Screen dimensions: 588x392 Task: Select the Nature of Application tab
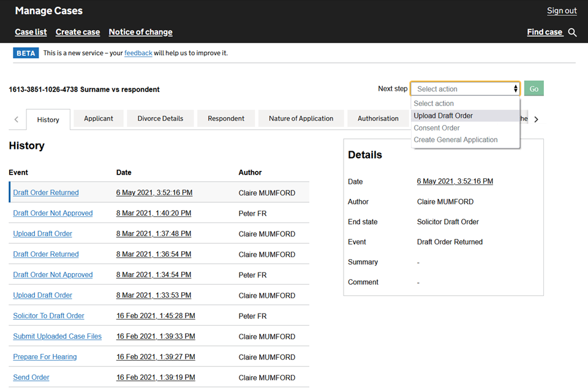(x=301, y=119)
